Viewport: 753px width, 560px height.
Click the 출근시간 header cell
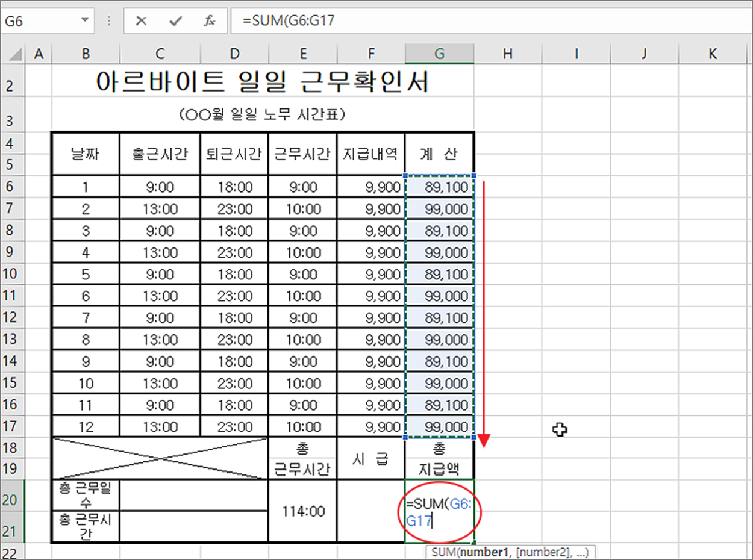coord(160,154)
